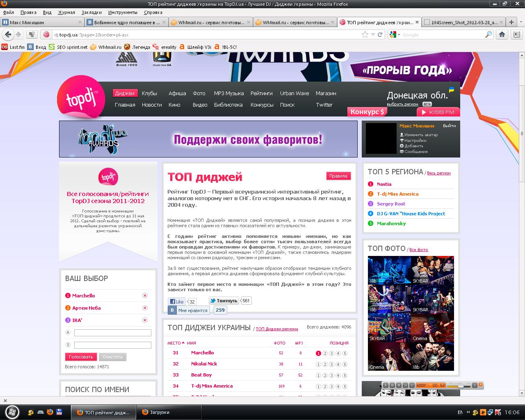Go to the Firefox home page icon
The image size is (525, 420).
tap(502, 35)
